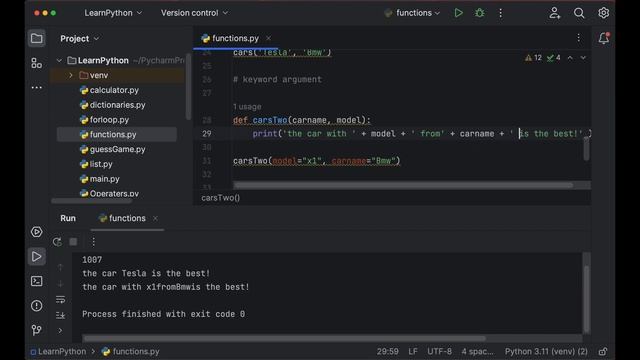The height and width of the screenshot is (360, 640).
Task: Click the 12 warnings inspection indicator
Action: pos(533,58)
